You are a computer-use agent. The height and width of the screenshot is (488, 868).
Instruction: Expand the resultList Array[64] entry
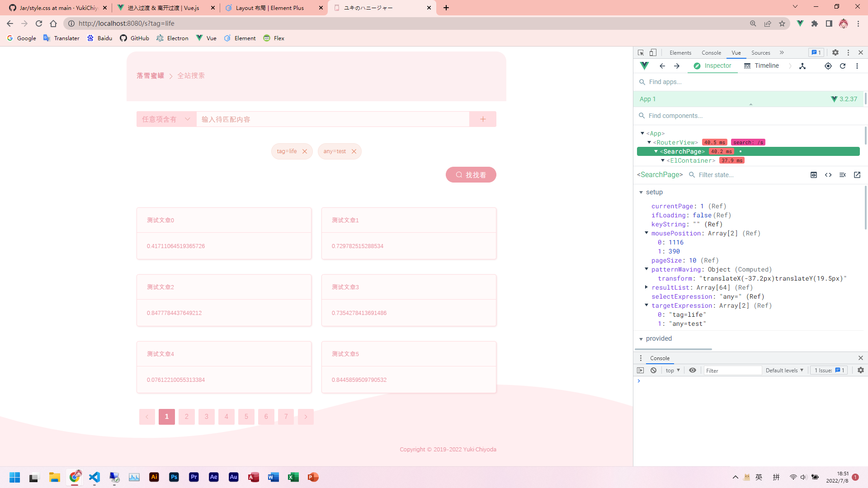[x=646, y=287]
